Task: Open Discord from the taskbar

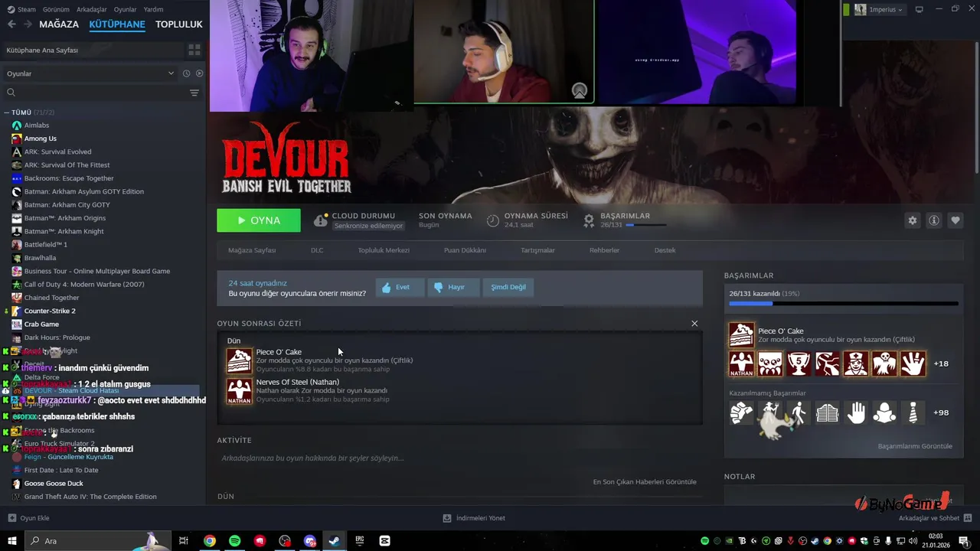Action: pos(309,541)
